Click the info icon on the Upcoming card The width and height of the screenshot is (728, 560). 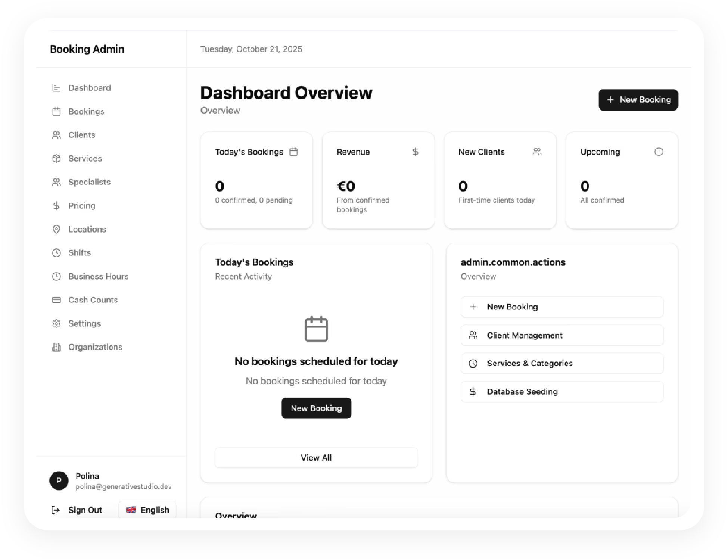[659, 152]
